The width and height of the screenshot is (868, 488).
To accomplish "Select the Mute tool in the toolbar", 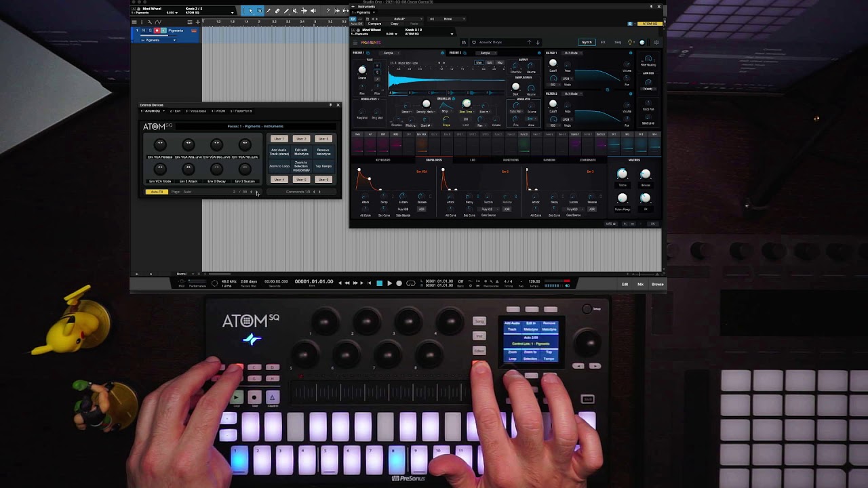I will (x=295, y=11).
